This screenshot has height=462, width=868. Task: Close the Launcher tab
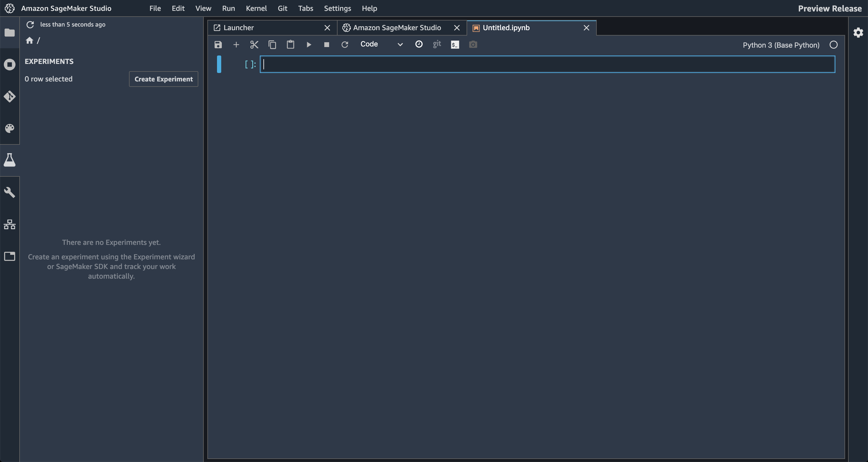pos(327,28)
